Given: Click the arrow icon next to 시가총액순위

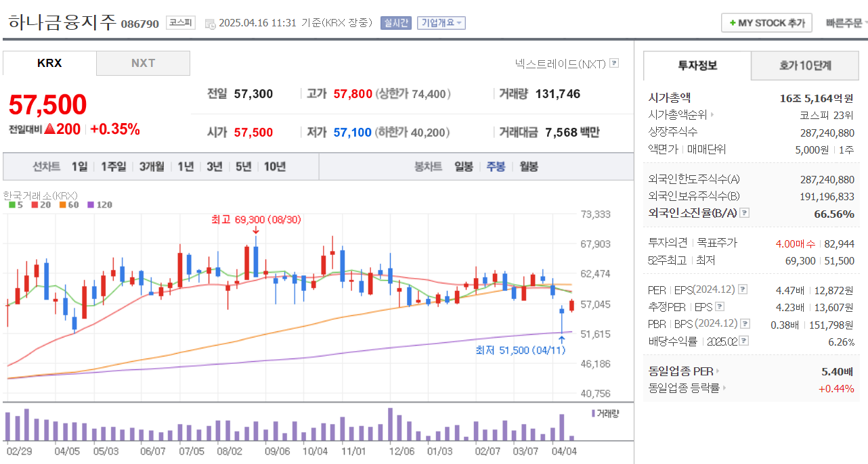Looking at the screenshot, I should 712,115.
